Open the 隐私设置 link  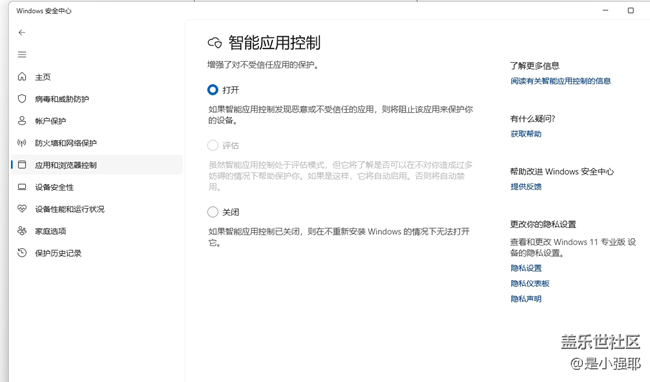[x=526, y=268]
